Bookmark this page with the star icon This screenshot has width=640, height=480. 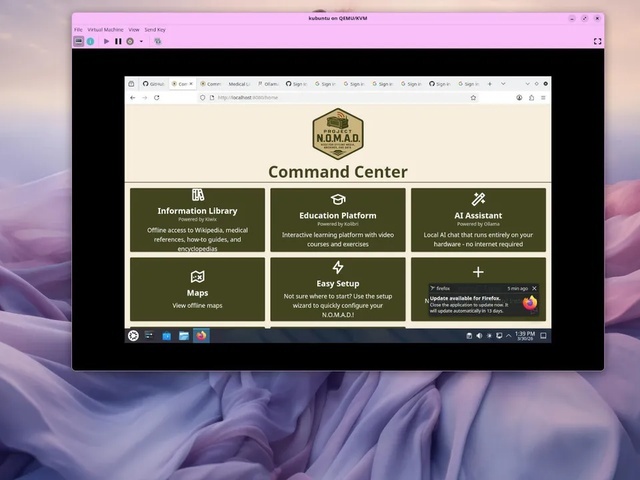473,98
